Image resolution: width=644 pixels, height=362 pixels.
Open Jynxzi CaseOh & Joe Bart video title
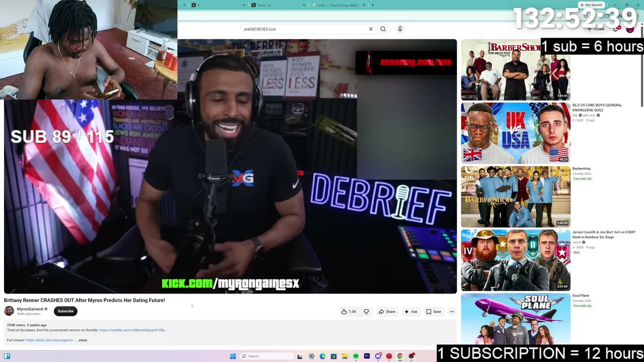coord(604,234)
